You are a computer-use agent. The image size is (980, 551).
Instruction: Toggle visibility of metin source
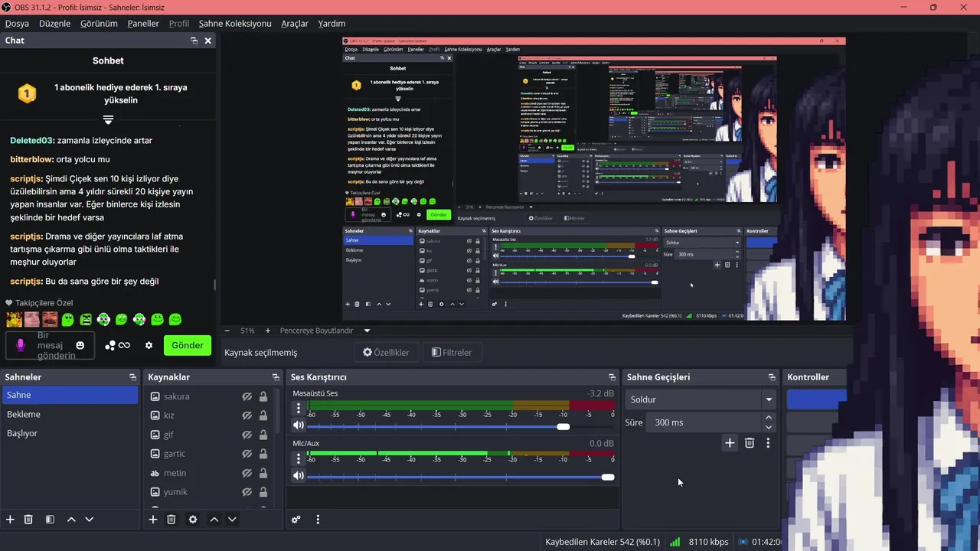coord(247,473)
